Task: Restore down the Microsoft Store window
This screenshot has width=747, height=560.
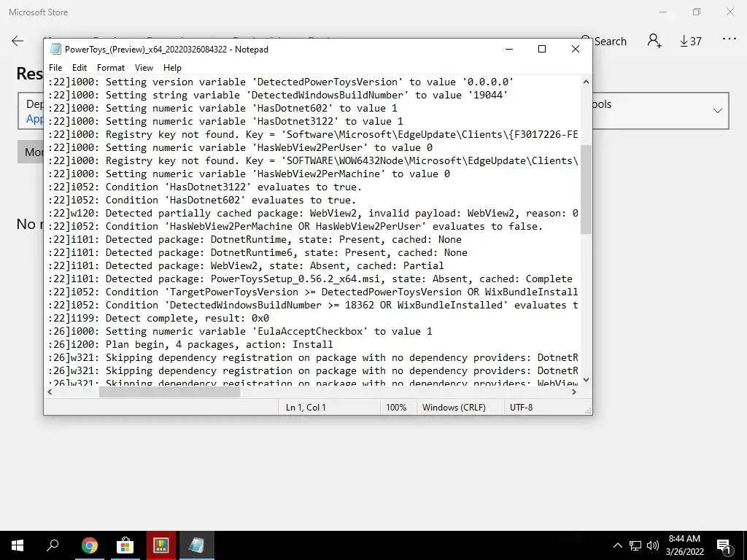Action: (x=697, y=12)
